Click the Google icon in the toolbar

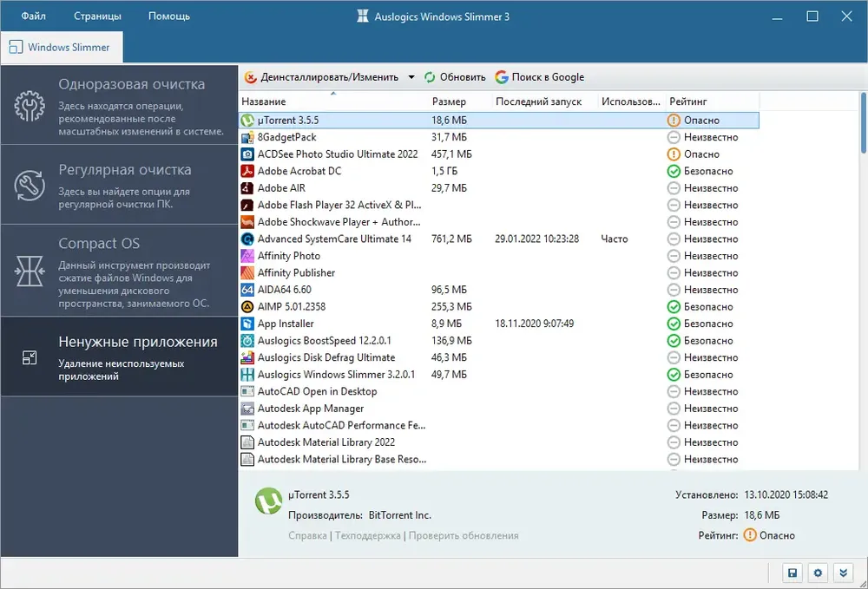[x=502, y=77]
